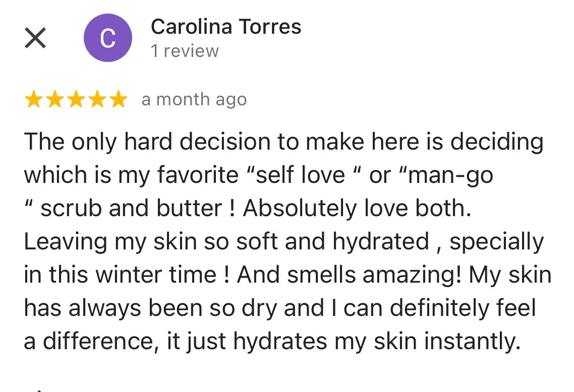Select the fifth gold rating star
574x392 pixels.
click(119, 99)
